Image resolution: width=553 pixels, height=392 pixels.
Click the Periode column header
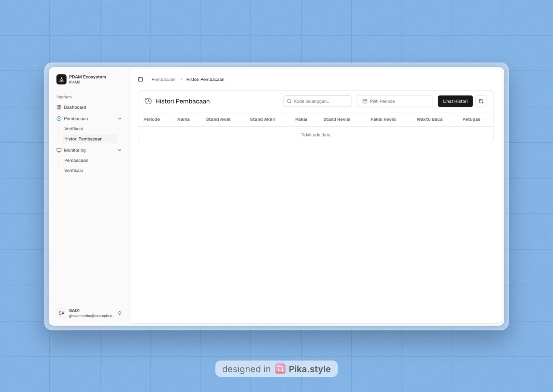click(x=152, y=119)
